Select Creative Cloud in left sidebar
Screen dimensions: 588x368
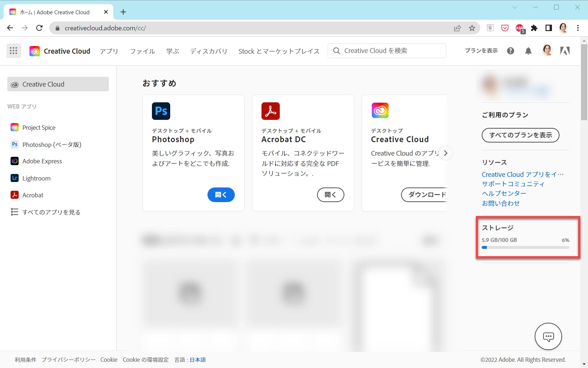tap(58, 84)
